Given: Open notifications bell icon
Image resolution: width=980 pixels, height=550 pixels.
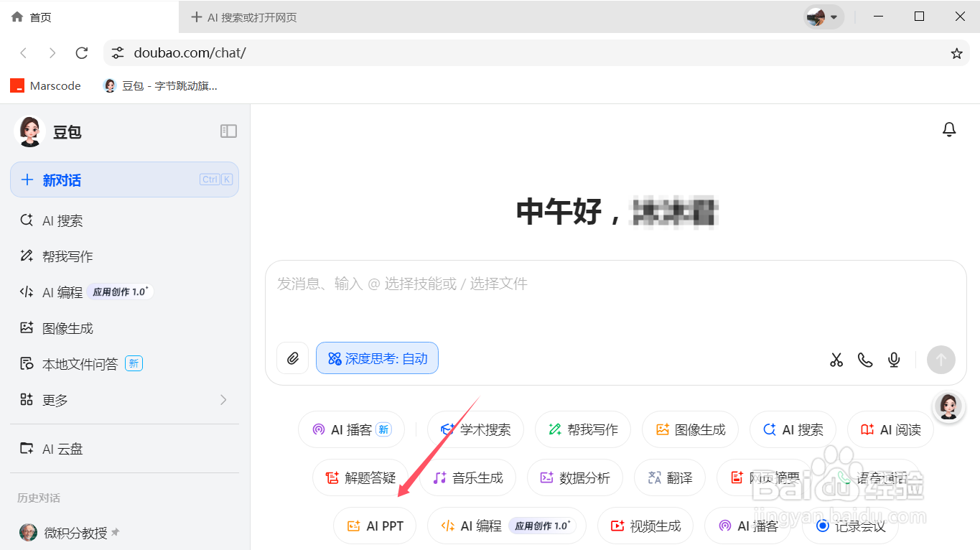Looking at the screenshot, I should point(949,129).
